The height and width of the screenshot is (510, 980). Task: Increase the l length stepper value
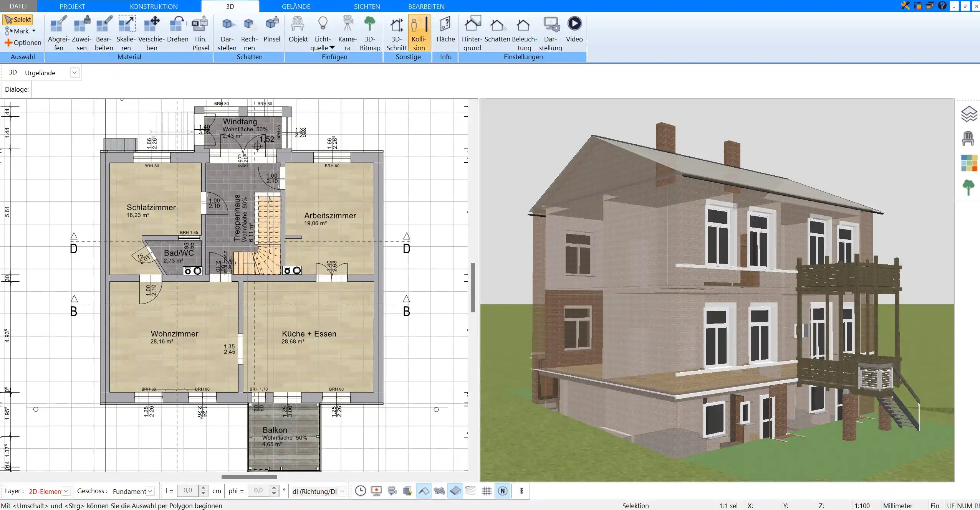[x=204, y=488]
